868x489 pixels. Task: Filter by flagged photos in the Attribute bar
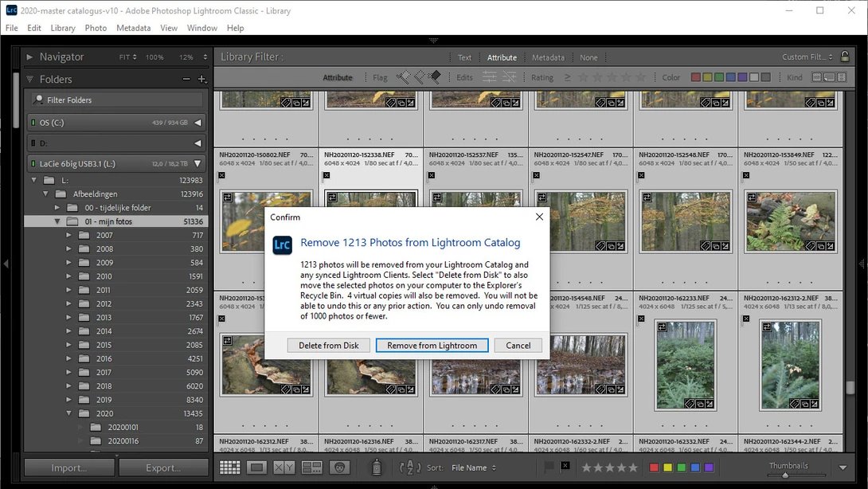coord(403,77)
